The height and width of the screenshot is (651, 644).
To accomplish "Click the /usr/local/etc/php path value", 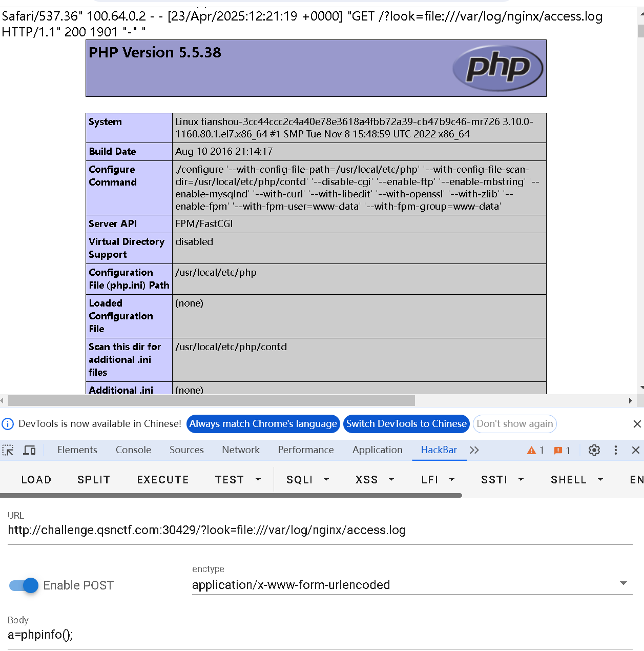I will coord(216,272).
